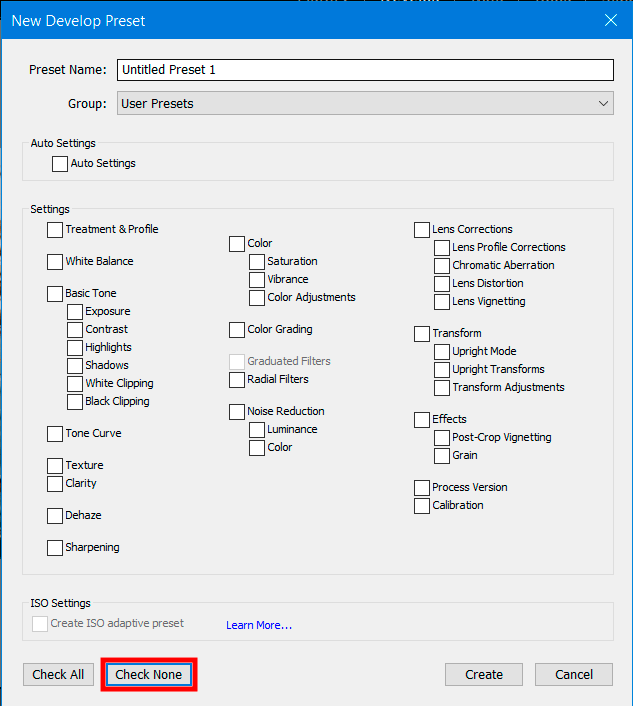Open the Group dropdown menu
Screen dimensions: 633x706
(365, 103)
